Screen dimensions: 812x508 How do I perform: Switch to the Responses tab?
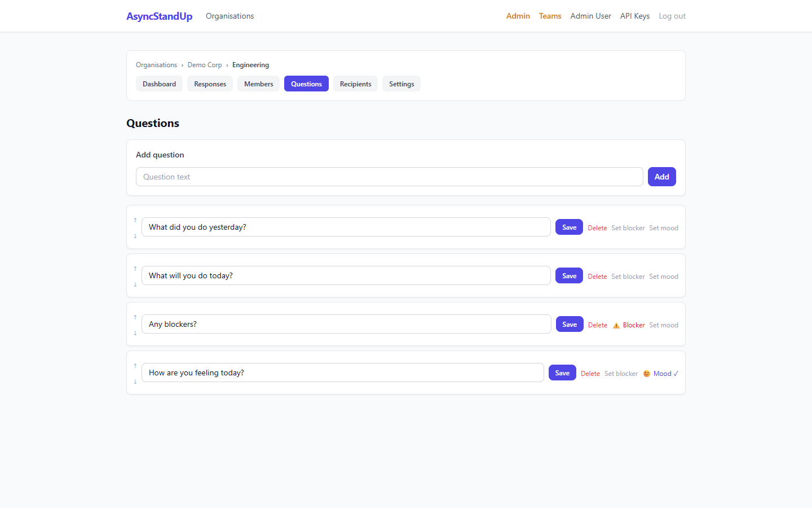point(210,84)
